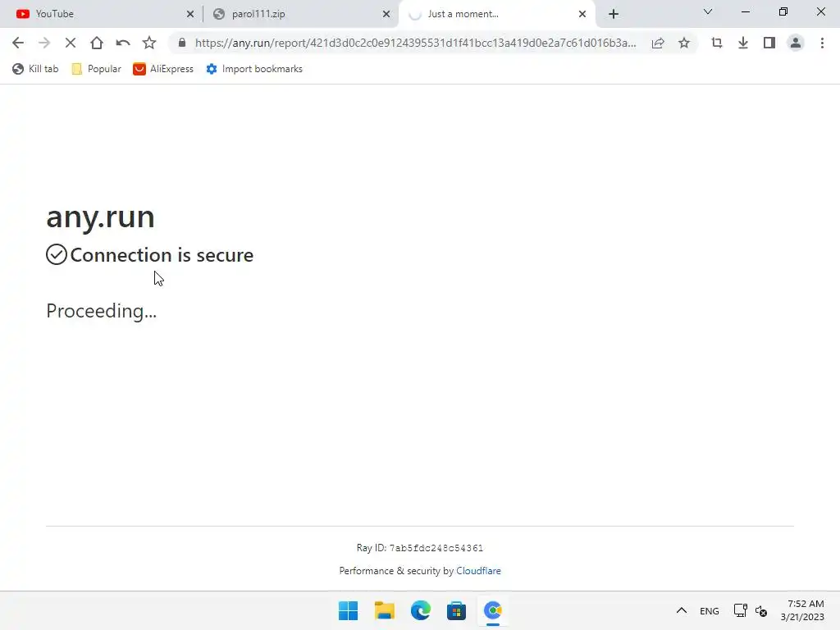The height and width of the screenshot is (630, 840).
Task: Close the parol111.zip tab
Action: pos(386,14)
